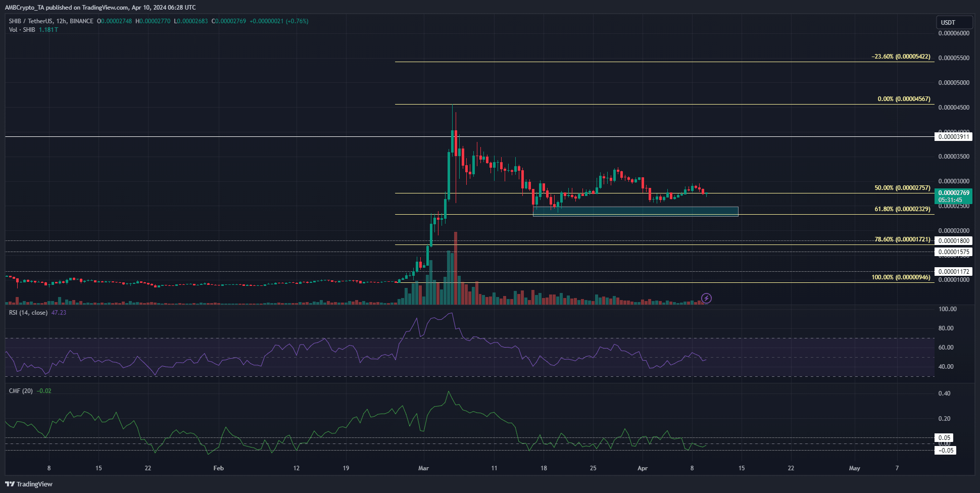Image resolution: width=980 pixels, height=493 pixels.
Task: Select the 50.00% (0.00002757) Fibonacci label
Action: 902,188
